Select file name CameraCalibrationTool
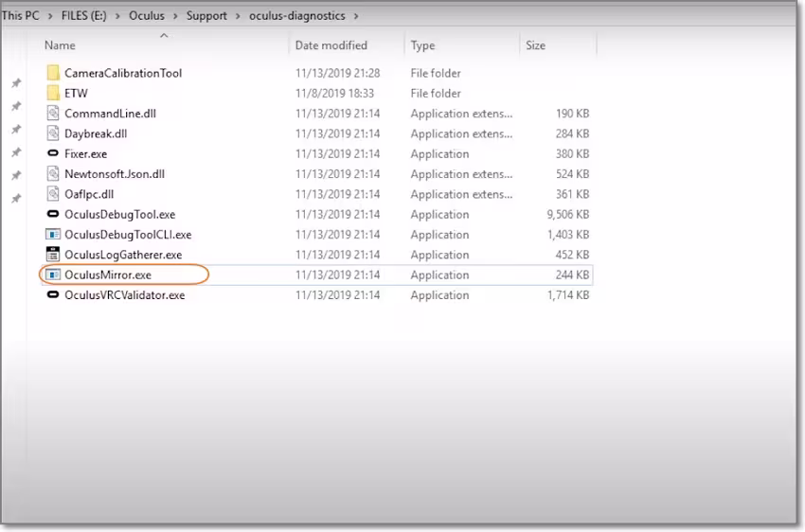 [x=123, y=73]
